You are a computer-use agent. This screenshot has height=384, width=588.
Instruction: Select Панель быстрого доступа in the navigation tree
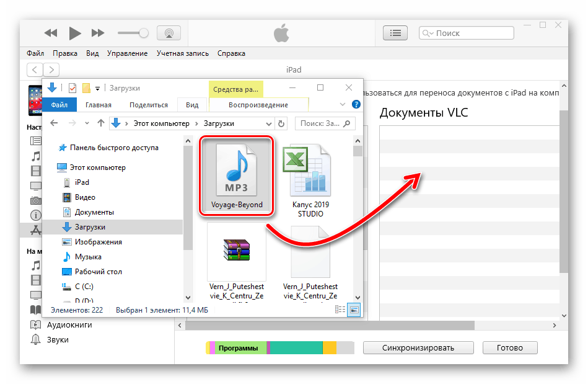point(114,148)
